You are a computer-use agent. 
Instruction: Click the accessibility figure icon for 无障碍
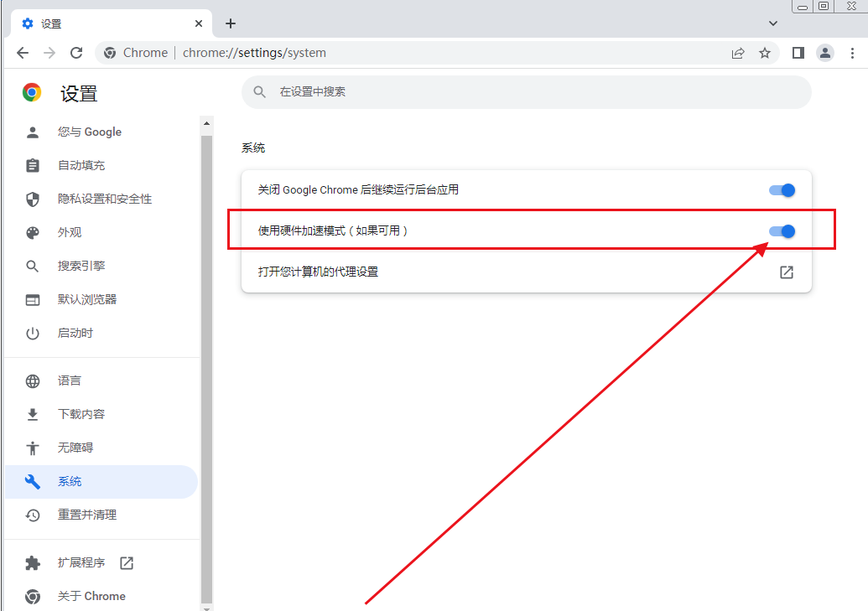click(x=33, y=448)
